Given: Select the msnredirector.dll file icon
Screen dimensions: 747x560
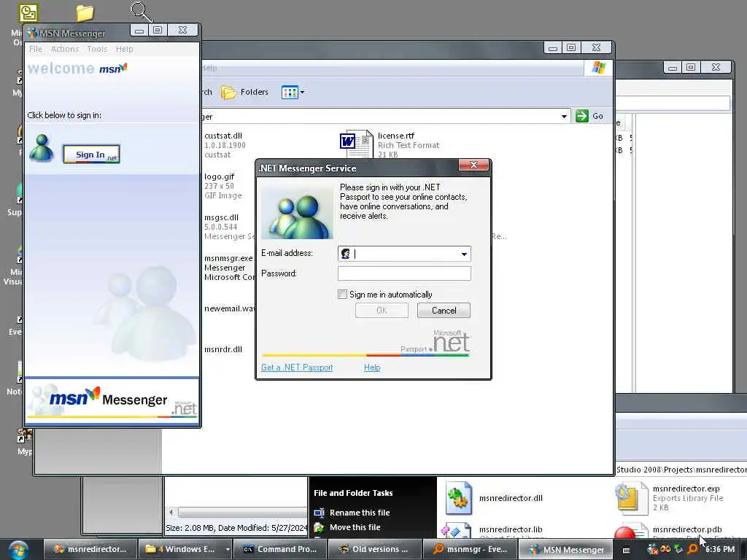Looking at the screenshot, I should tap(458, 498).
